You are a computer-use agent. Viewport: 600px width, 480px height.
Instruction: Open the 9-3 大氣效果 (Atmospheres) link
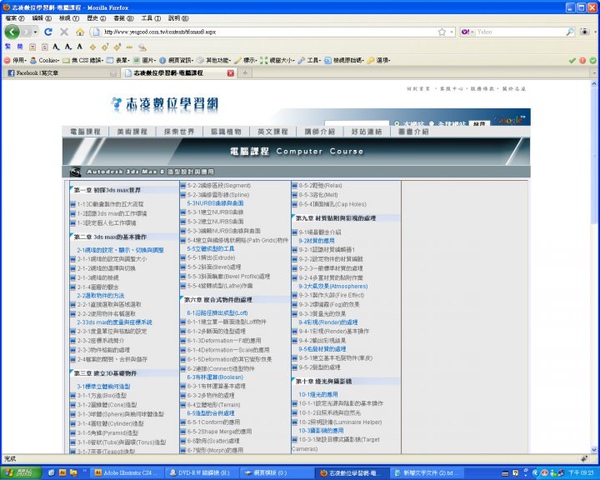[333, 286]
